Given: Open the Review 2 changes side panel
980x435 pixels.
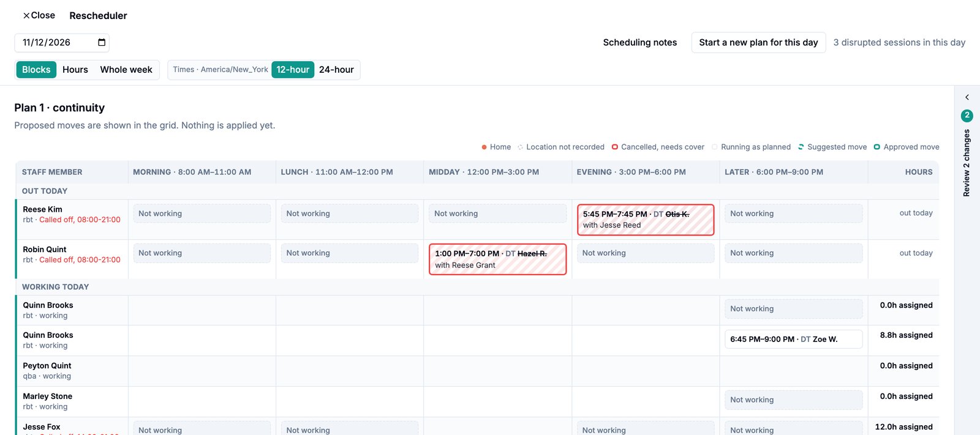Looking at the screenshot, I should pos(967,163).
